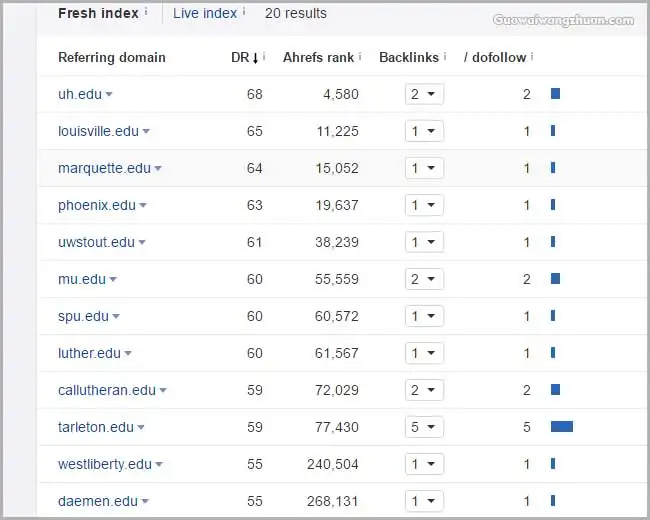The height and width of the screenshot is (520, 650).
Task: Expand the arrow menu next to daemen.edu
Action: pos(145,501)
